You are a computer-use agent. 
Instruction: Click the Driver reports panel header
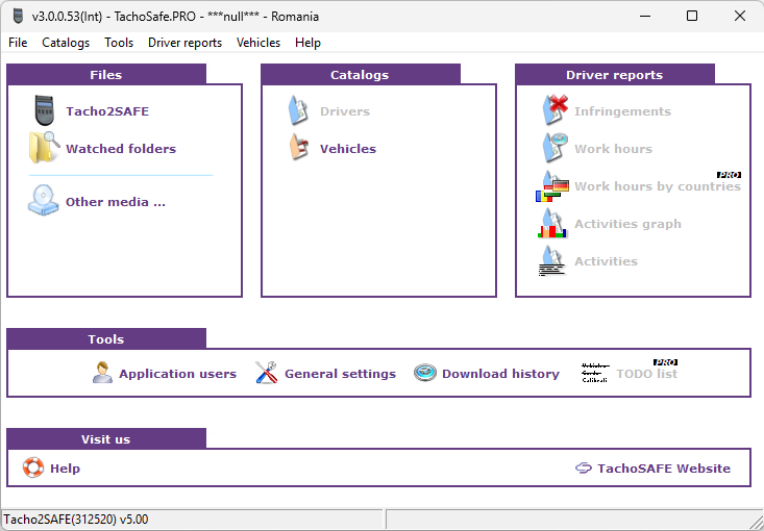tap(615, 74)
